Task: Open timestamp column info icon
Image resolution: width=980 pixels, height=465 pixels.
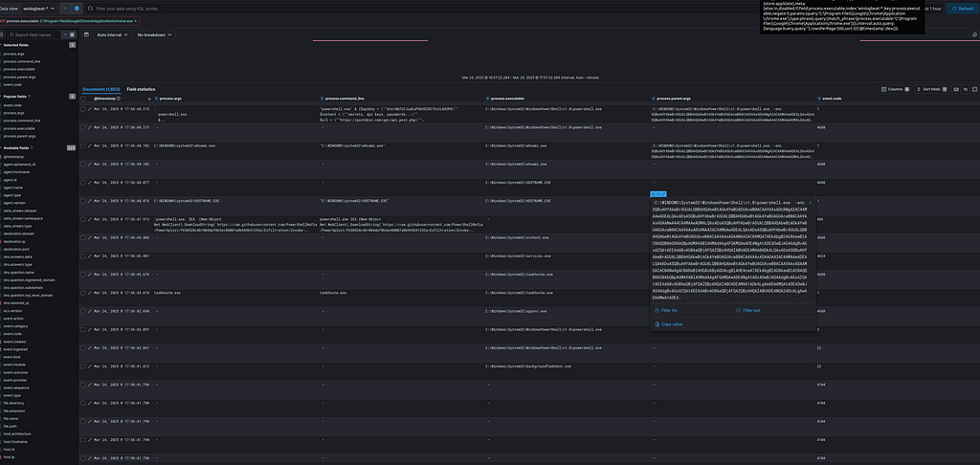Action: 118,99
